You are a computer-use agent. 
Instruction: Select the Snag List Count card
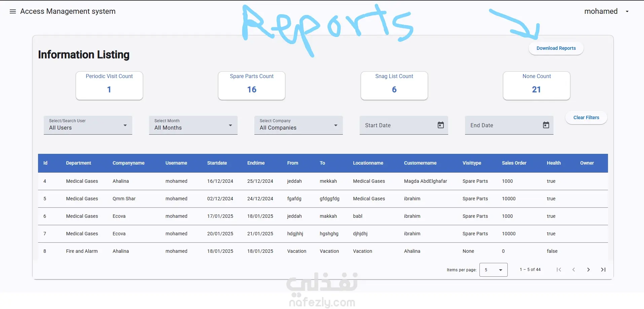pyautogui.click(x=394, y=85)
